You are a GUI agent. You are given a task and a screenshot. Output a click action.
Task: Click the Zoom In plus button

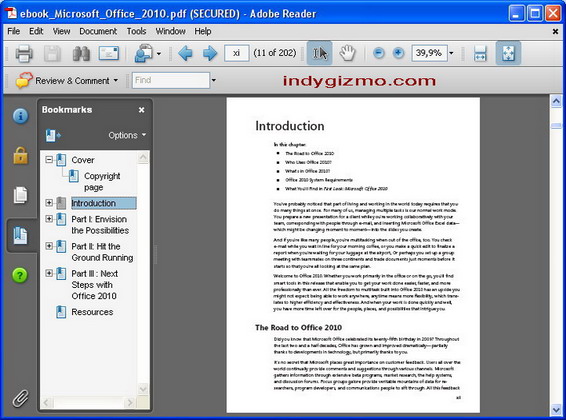coord(398,53)
